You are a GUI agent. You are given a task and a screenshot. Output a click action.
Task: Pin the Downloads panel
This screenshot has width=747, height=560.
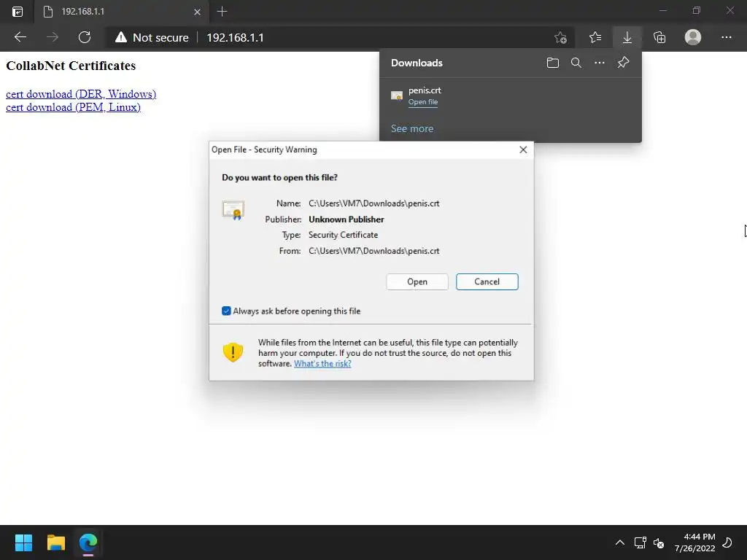623,63
